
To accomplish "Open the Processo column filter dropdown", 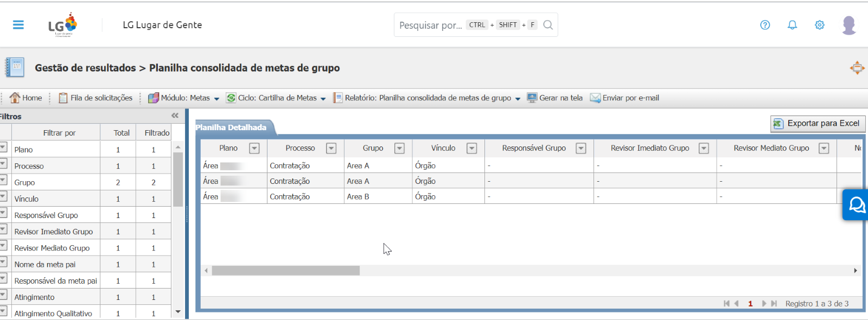I will (331, 148).
